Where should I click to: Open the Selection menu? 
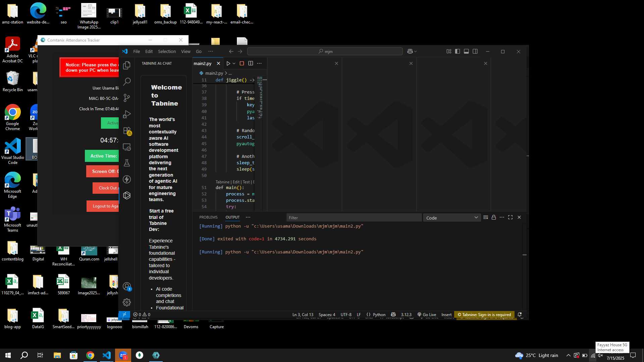[167, 51]
